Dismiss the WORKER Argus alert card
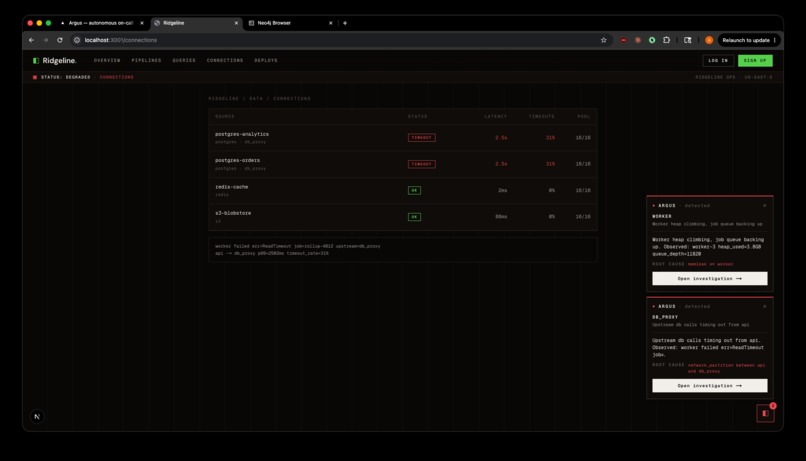 (x=764, y=206)
